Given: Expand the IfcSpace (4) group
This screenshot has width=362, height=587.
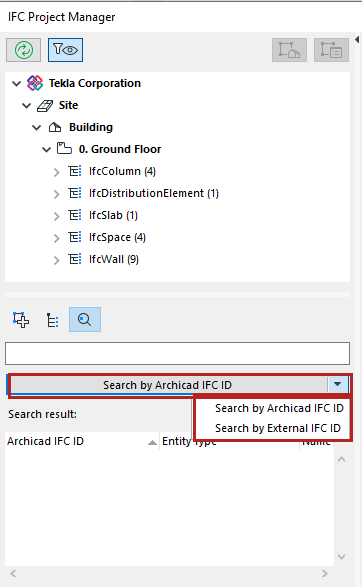Looking at the screenshot, I should tap(57, 238).
